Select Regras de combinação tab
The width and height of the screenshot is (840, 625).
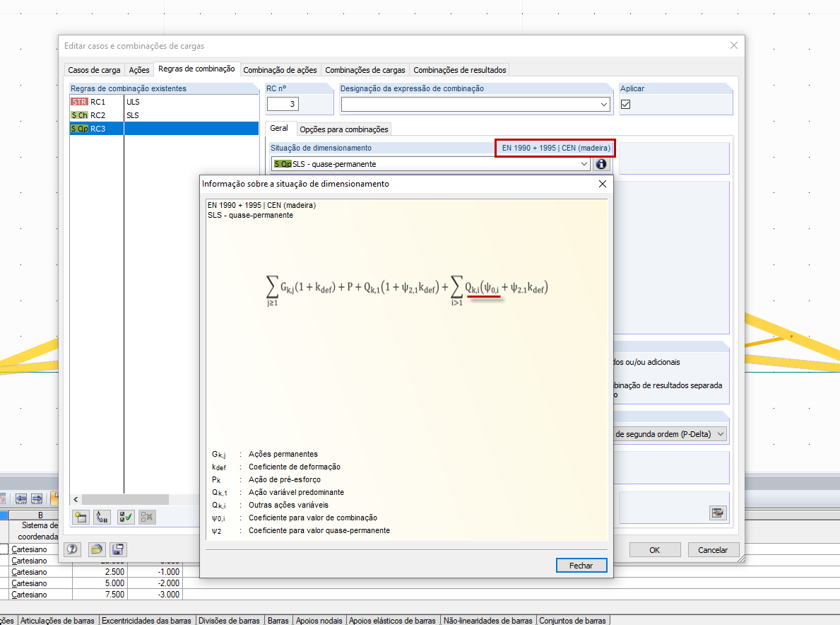[196, 69]
